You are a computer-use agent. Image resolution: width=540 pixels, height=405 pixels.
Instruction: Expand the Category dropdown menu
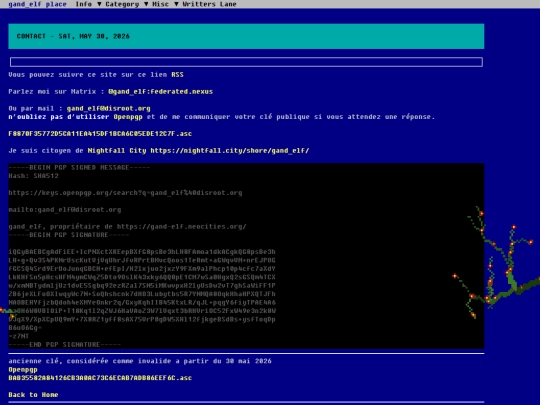coord(126,4)
